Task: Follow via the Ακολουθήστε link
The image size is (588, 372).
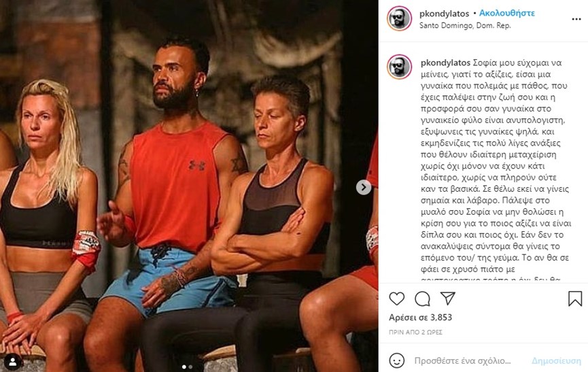Action: click(506, 13)
